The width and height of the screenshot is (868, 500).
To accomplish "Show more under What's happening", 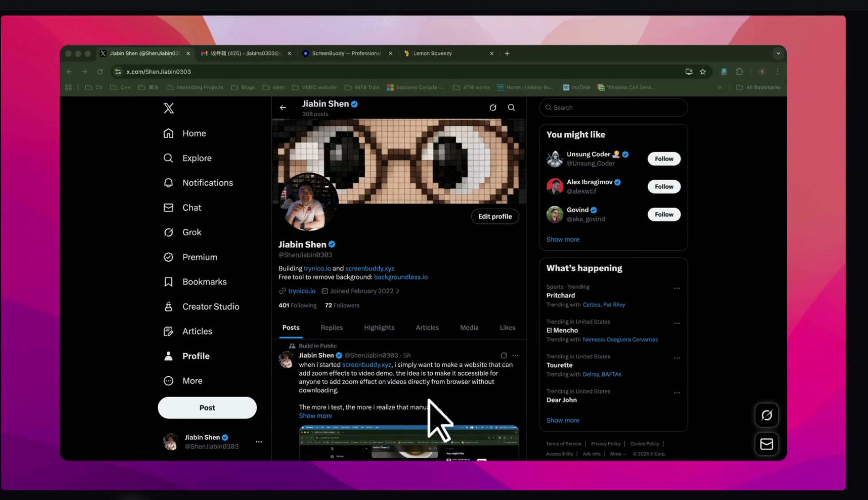I will click(563, 420).
